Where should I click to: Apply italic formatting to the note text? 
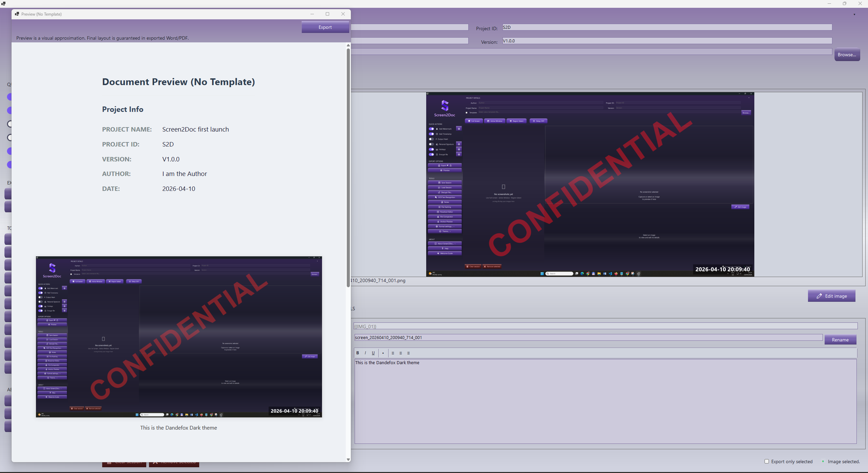(x=365, y=353)
